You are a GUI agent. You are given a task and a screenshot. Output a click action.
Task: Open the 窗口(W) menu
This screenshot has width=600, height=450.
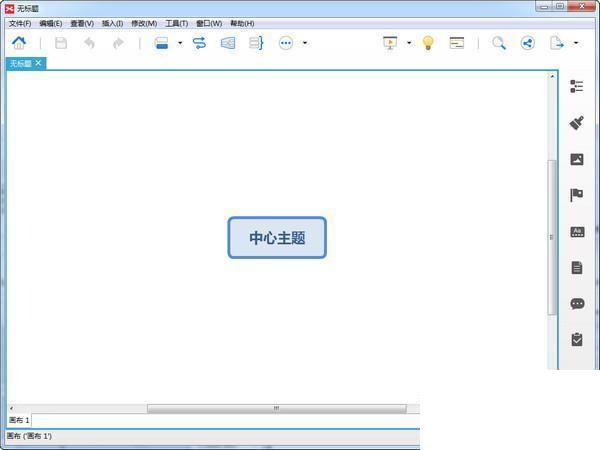(209, 24)
